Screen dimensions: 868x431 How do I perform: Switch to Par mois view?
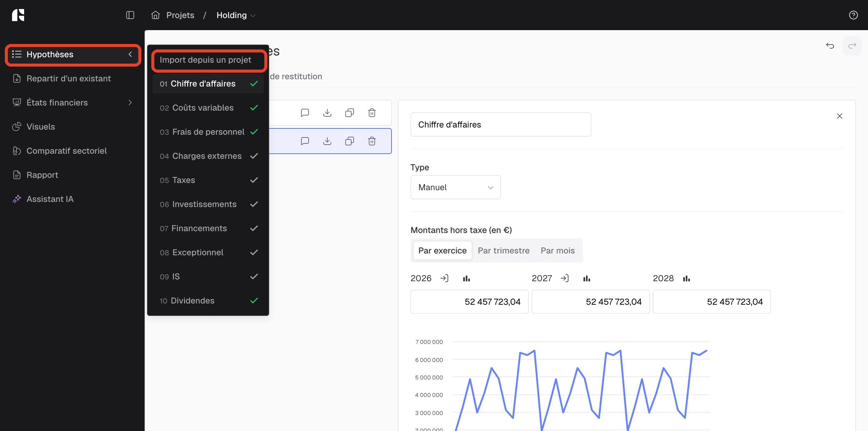558,251
